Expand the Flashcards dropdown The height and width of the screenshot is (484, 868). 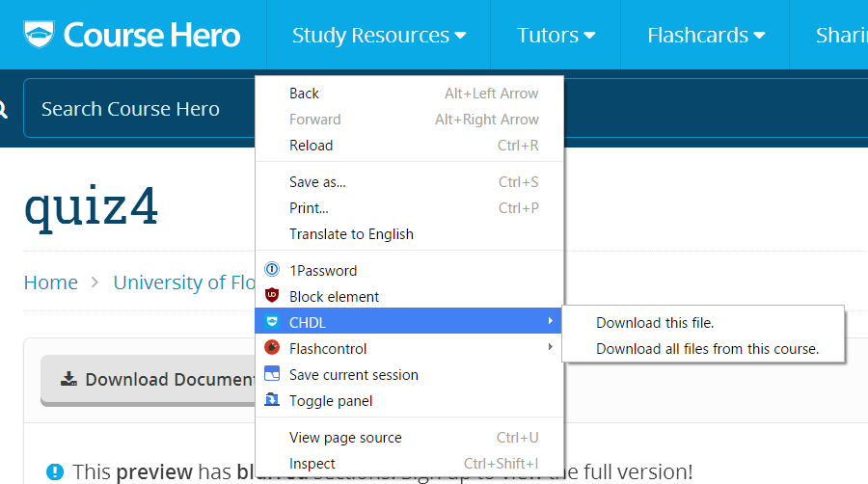point(706,35)
